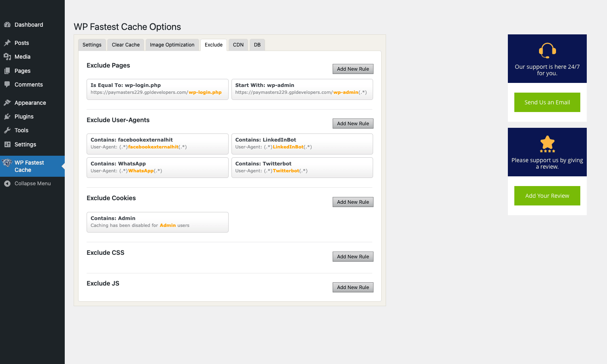Open the Dashboard menu
Viewport: 607px width, 364px height.
tap(32, 25)
